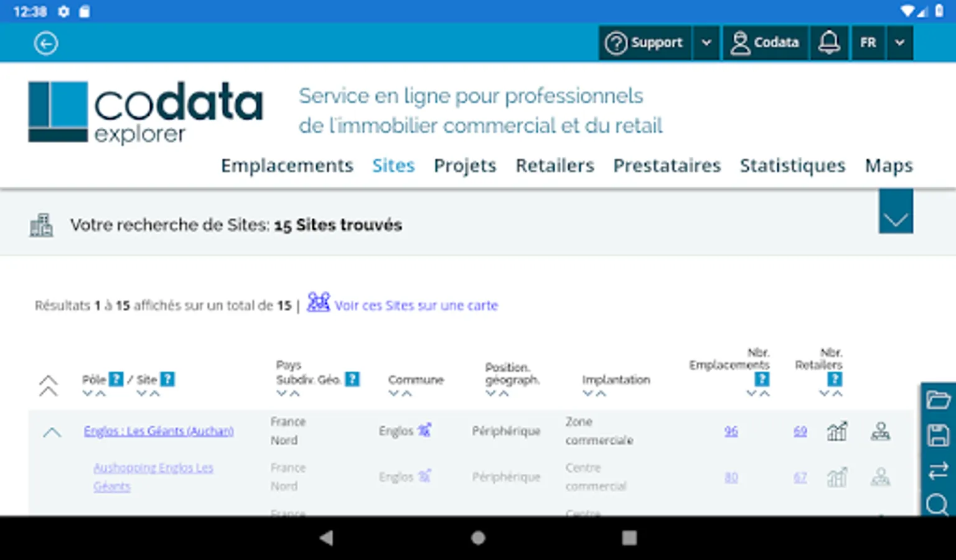Image resolution: width=956 pixels, height=560 pixels.
Task: Sort Pôle column descending
Action: (x=88, y=393)
